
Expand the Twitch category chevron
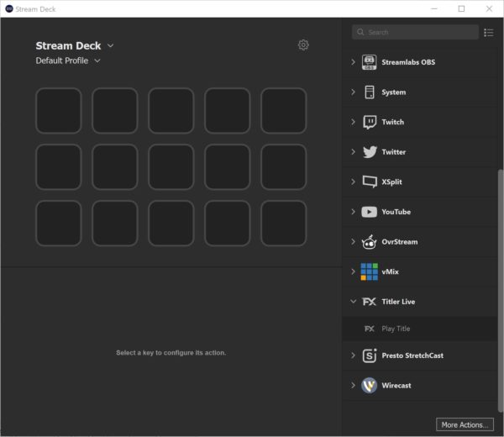click(x=354, y=122)
